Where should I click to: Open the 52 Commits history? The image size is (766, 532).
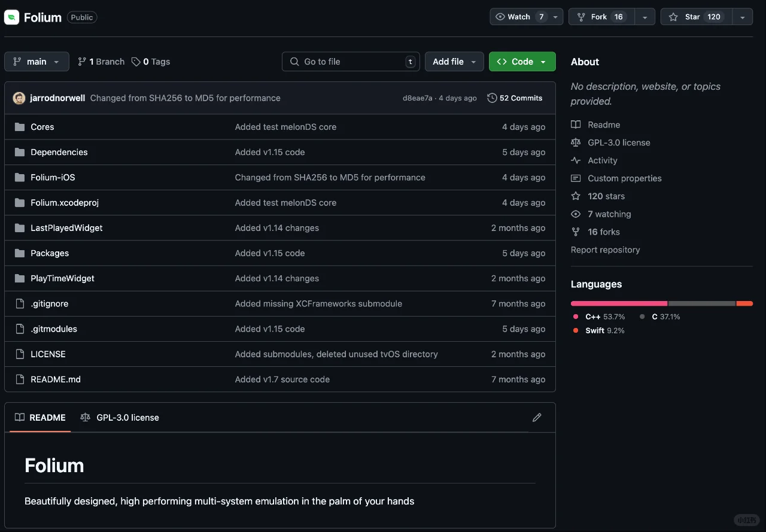point(515,98)
